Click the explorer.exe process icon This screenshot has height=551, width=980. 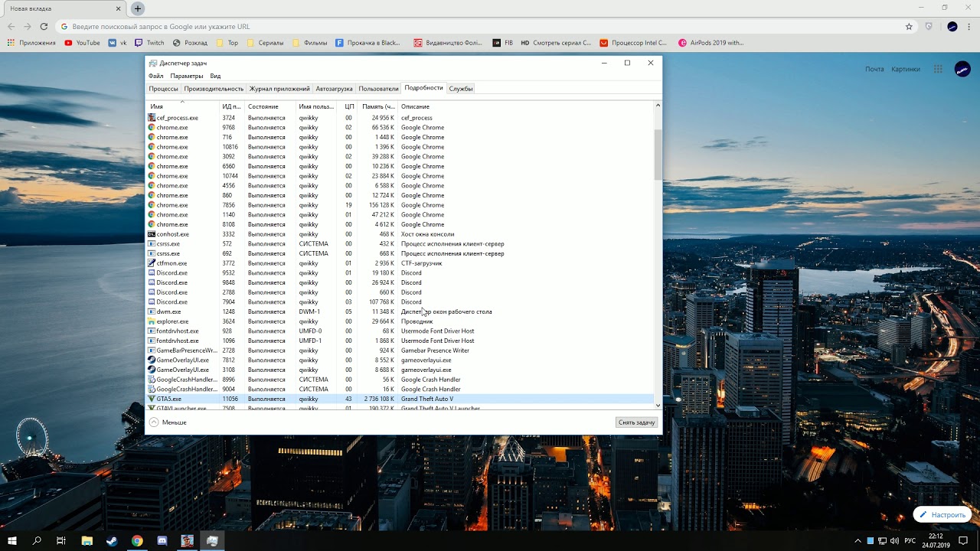click(x=152, y=321)
